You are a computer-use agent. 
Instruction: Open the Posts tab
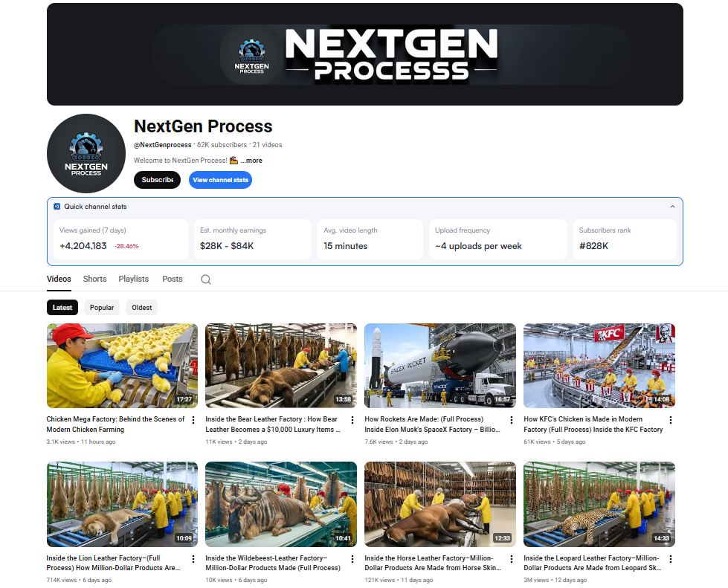pos(173,279)
